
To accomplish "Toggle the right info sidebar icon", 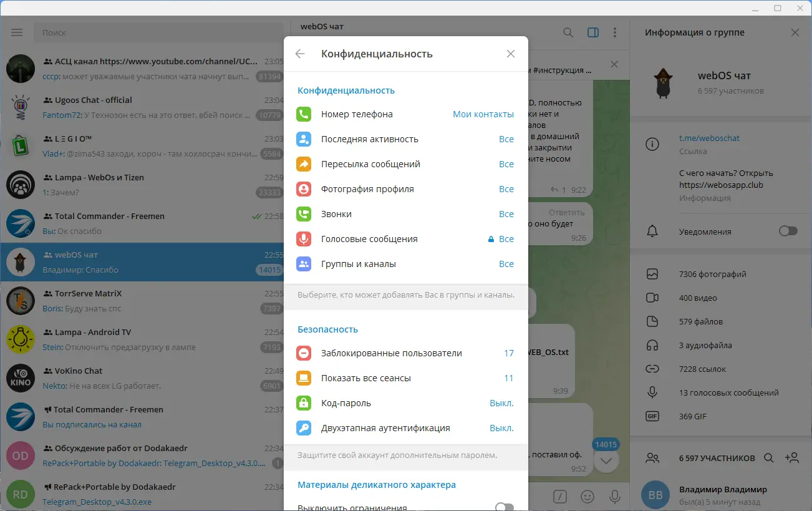I will 593,32.
